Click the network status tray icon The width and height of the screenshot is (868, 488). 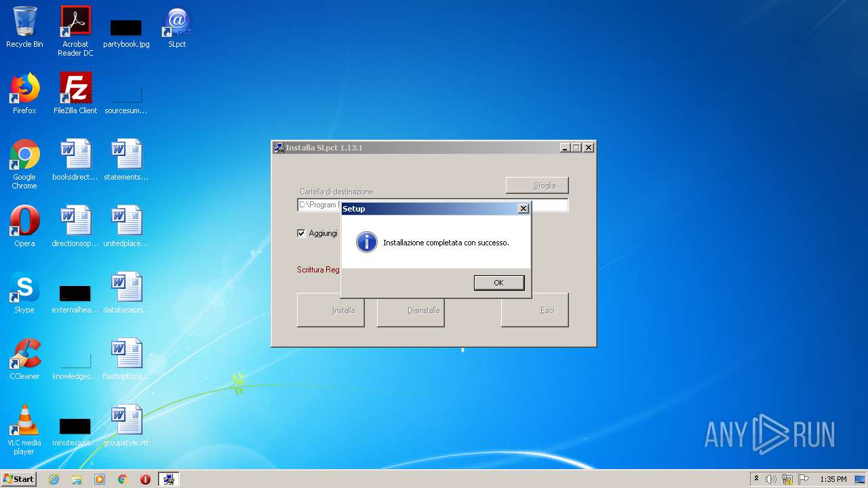point(787,479)
